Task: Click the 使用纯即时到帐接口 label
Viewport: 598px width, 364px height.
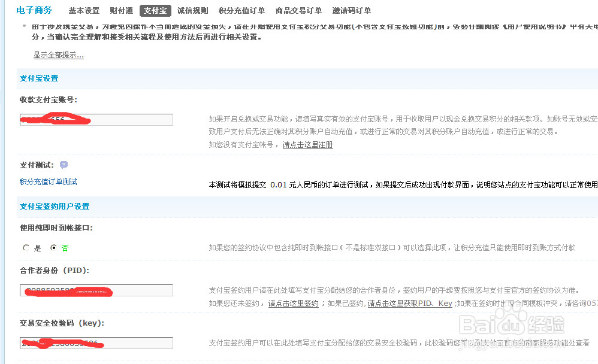Action: coord(56,228)
